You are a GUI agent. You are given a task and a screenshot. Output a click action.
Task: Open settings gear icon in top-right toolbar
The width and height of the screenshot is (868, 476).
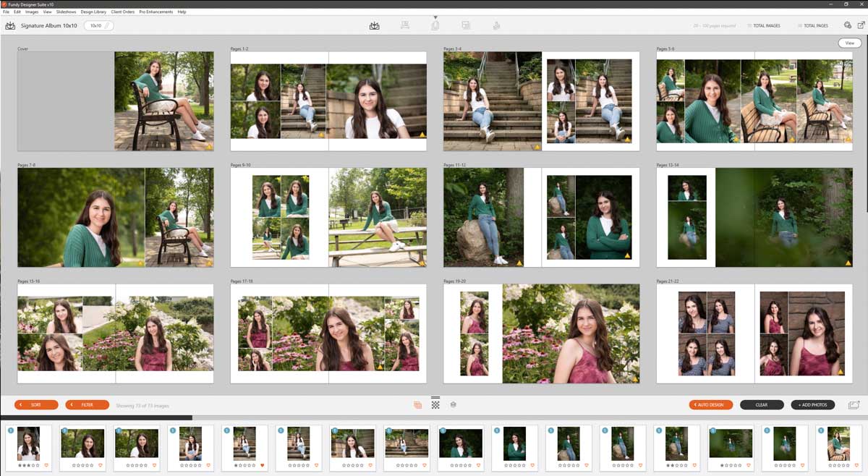coord(848,25)
